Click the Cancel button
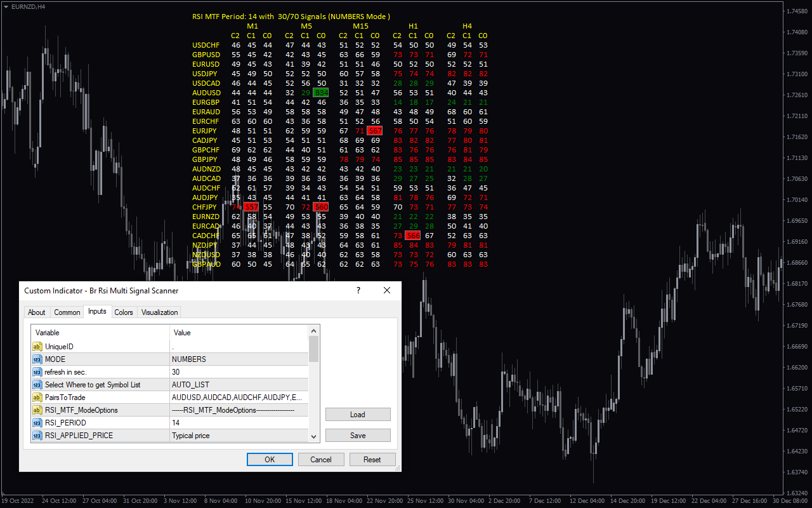 point(321,459)
